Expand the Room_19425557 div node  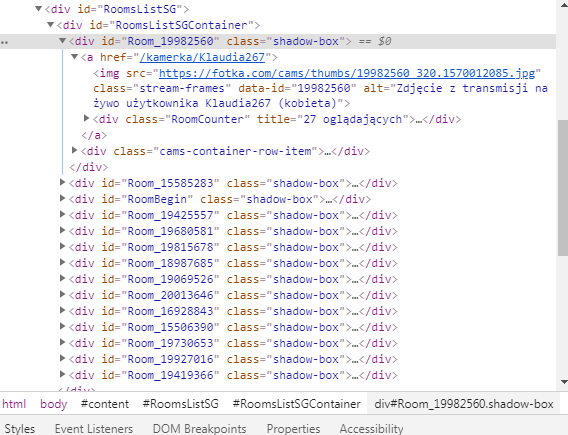pyautogui.click(x=62, y=214)
